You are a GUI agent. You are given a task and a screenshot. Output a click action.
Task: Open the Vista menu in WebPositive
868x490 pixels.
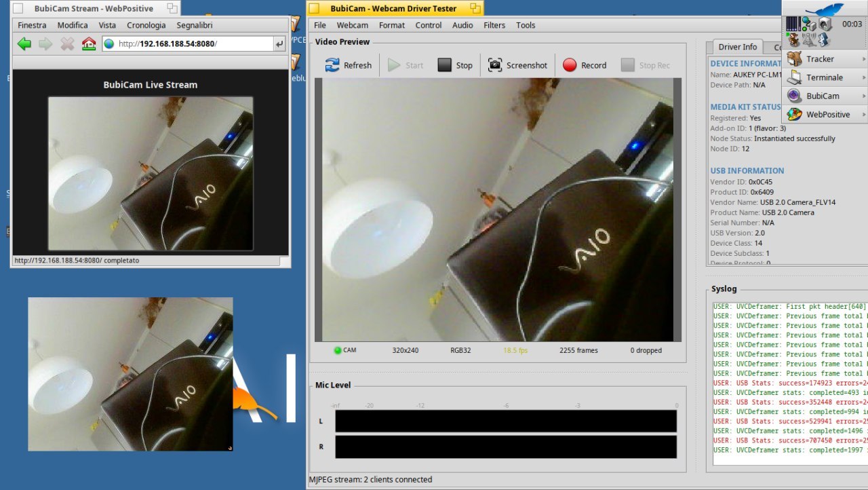pos(107,25)
